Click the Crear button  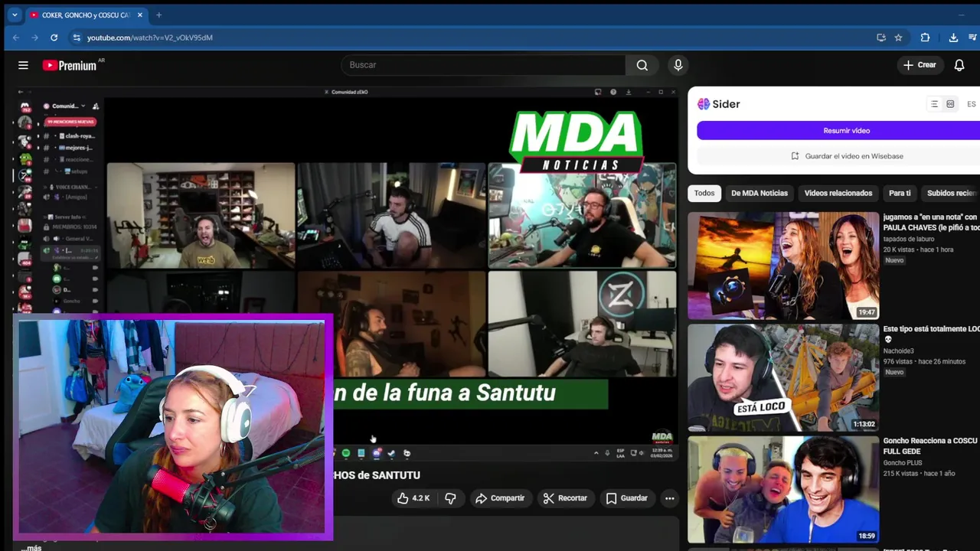(920, 65)
